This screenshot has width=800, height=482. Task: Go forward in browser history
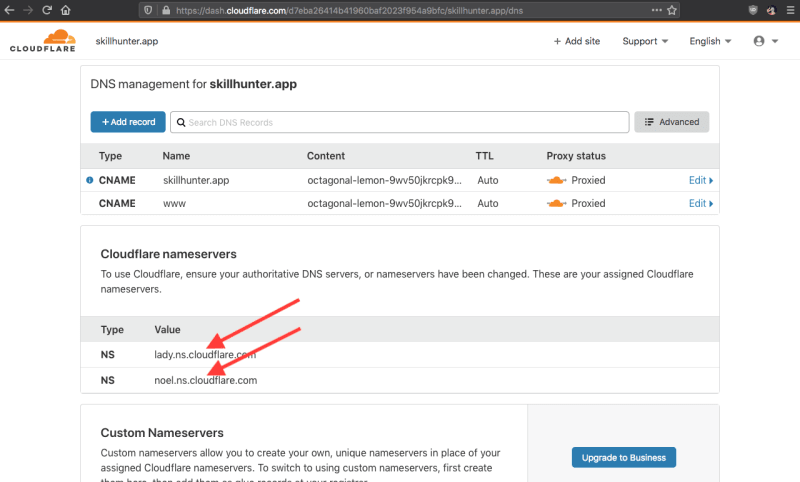[x=28, y=10]
